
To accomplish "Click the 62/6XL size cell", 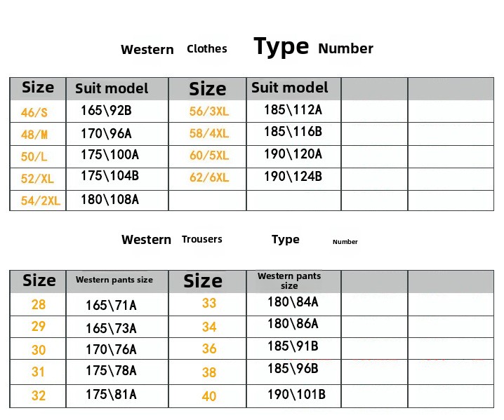I will click(209, 177).
